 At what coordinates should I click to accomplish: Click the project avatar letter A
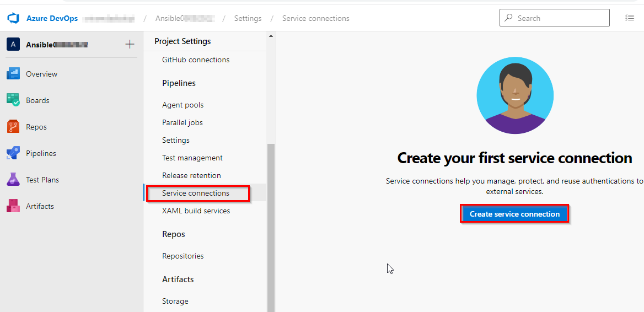click(x=13, y=44)
